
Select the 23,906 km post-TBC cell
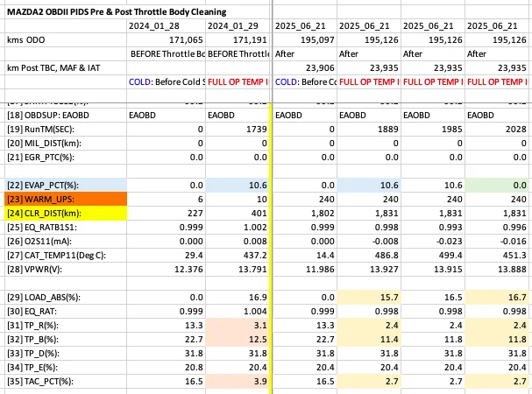pyautogui.click(x=305, y=67)
